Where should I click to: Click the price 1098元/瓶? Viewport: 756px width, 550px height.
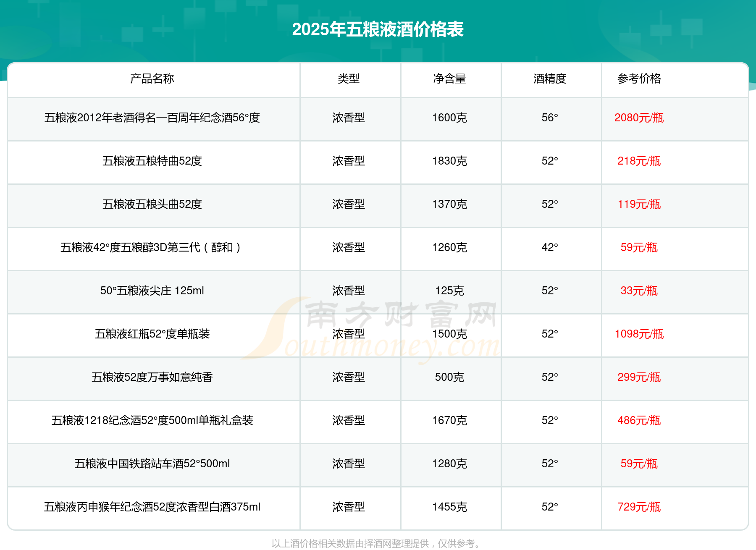639,334
